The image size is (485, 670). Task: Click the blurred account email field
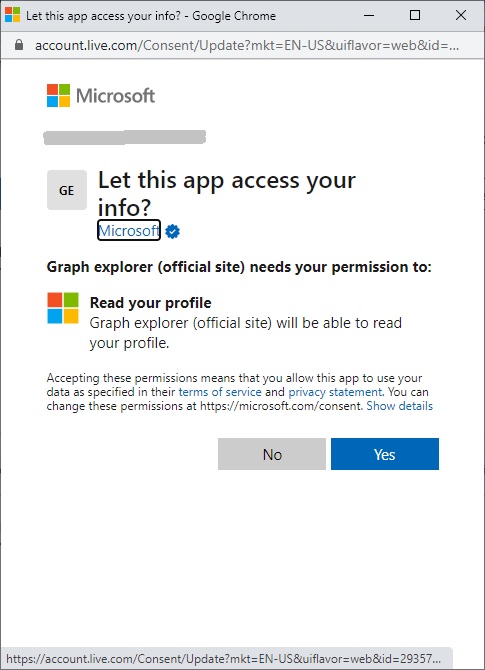[125, 138]
